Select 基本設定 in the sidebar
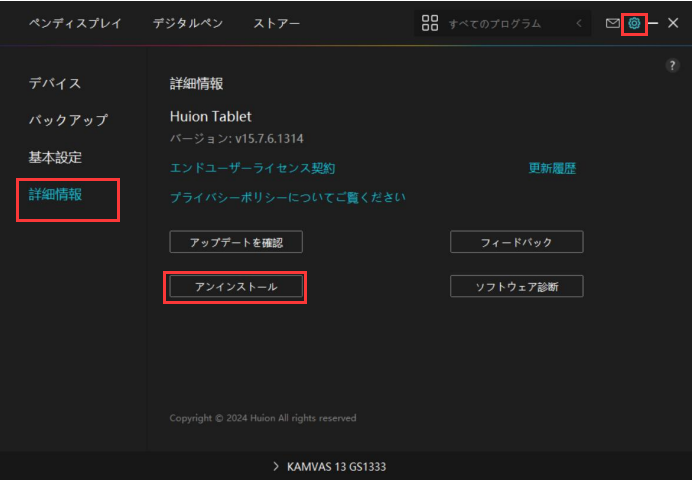The image size is (692, 480). [x=55, y=157]
